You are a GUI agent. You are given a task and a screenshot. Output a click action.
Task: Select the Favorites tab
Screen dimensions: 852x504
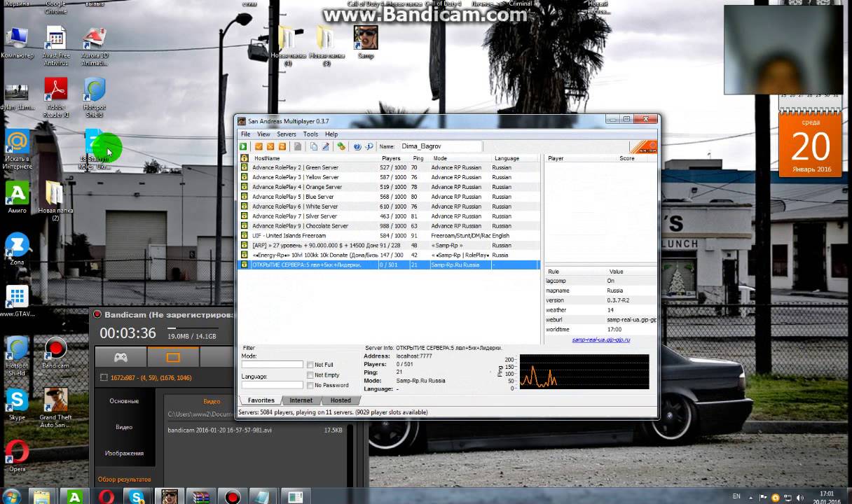[x=261, y=400]
